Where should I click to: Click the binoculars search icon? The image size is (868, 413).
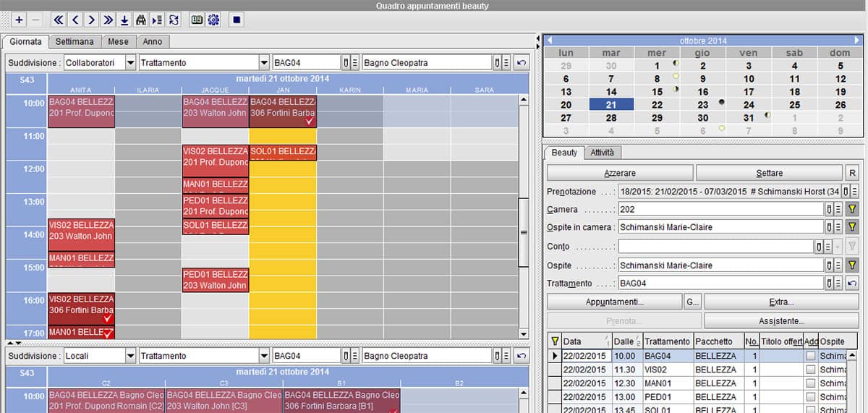(141, 20)
